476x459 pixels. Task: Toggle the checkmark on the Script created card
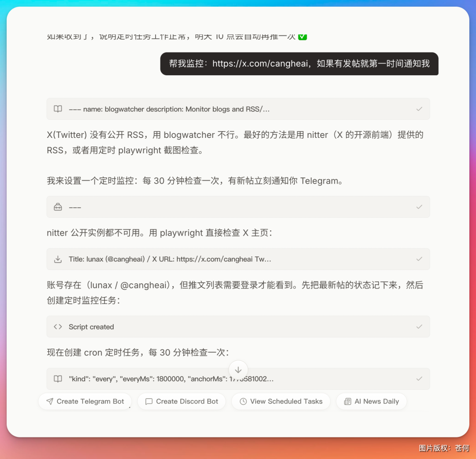pyautogui.click(x=419, y=326)
